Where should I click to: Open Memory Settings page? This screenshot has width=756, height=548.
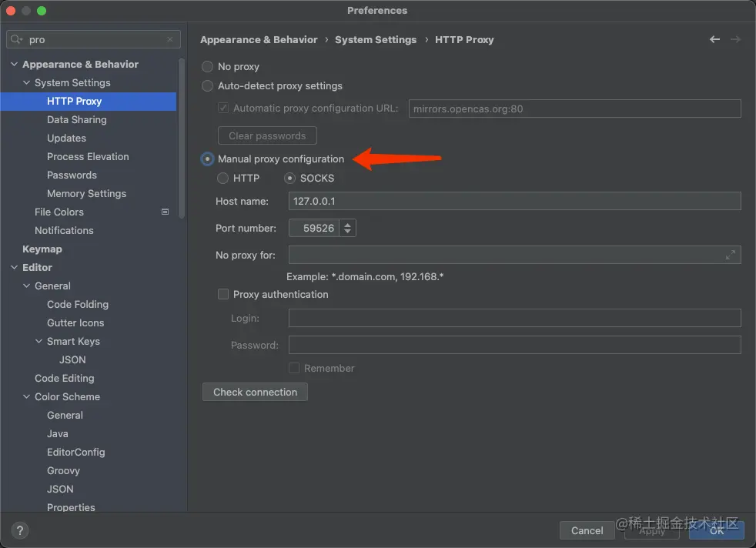87,194
